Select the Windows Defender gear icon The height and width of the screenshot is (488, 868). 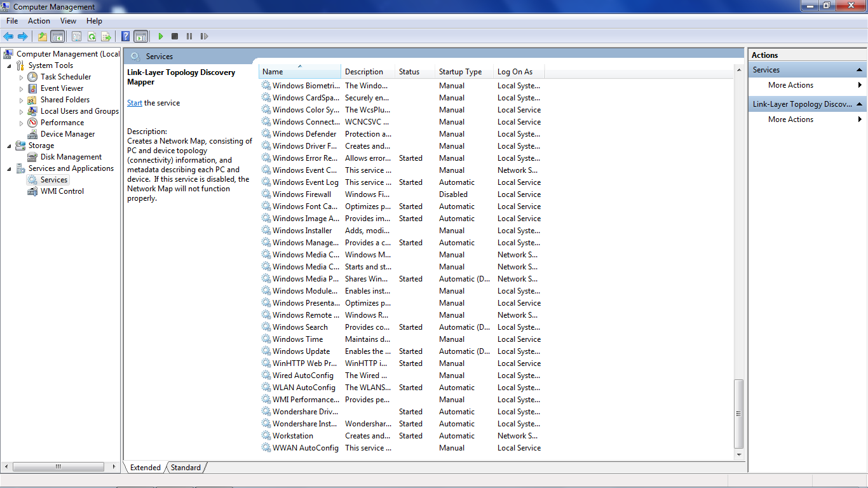(x=266, y=134)
